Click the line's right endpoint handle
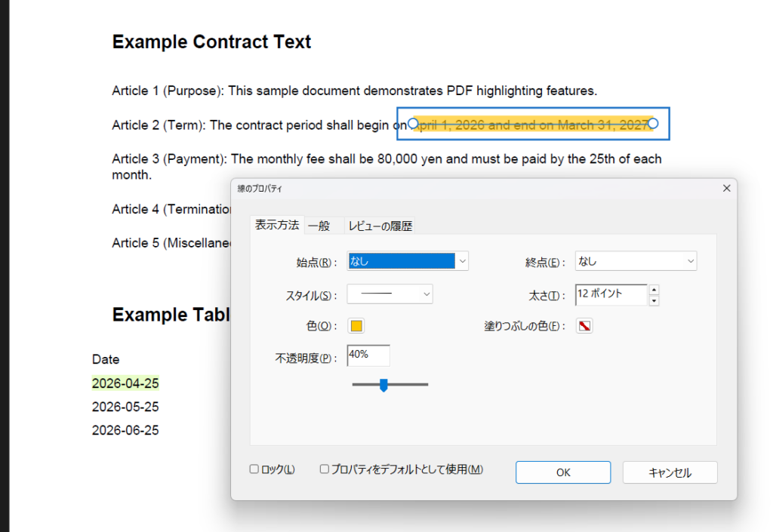Screen dimensions: 773x532 click(654, 123)
